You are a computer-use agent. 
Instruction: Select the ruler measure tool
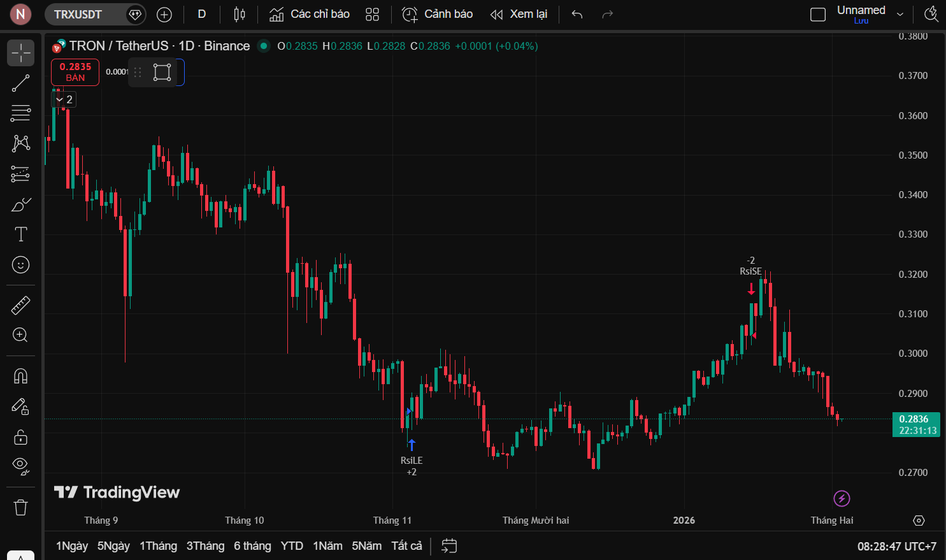(20, 305)
